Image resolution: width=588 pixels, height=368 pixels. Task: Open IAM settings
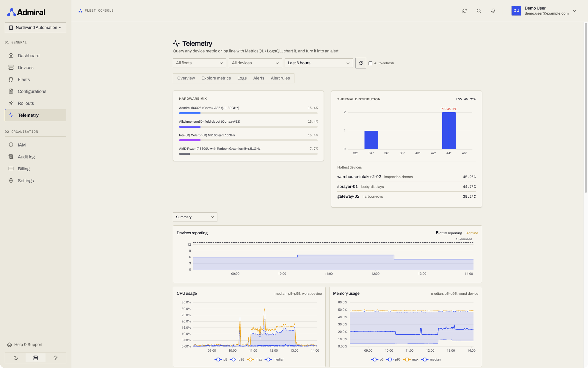35,145
